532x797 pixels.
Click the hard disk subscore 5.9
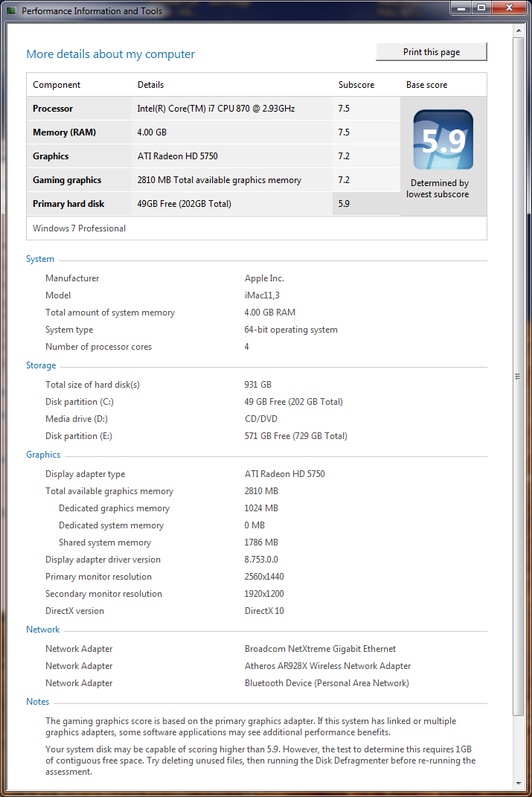click(344, 204)
